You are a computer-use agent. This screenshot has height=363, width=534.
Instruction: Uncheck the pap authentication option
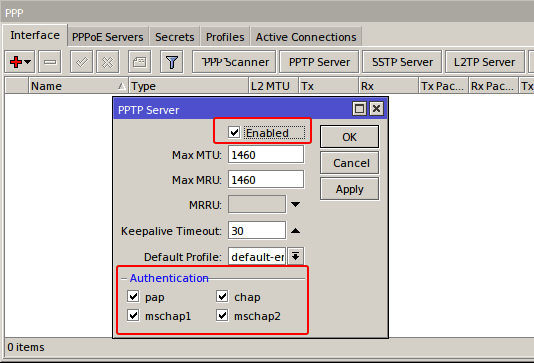[133, 297]
